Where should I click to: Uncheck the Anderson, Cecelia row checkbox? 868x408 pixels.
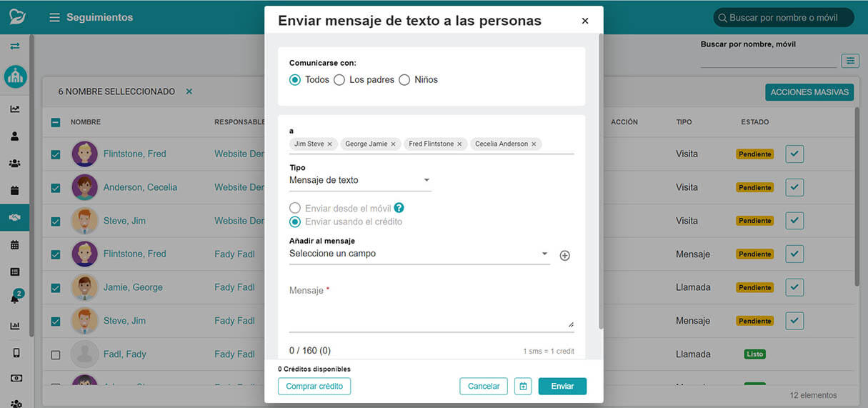point(56,188)
